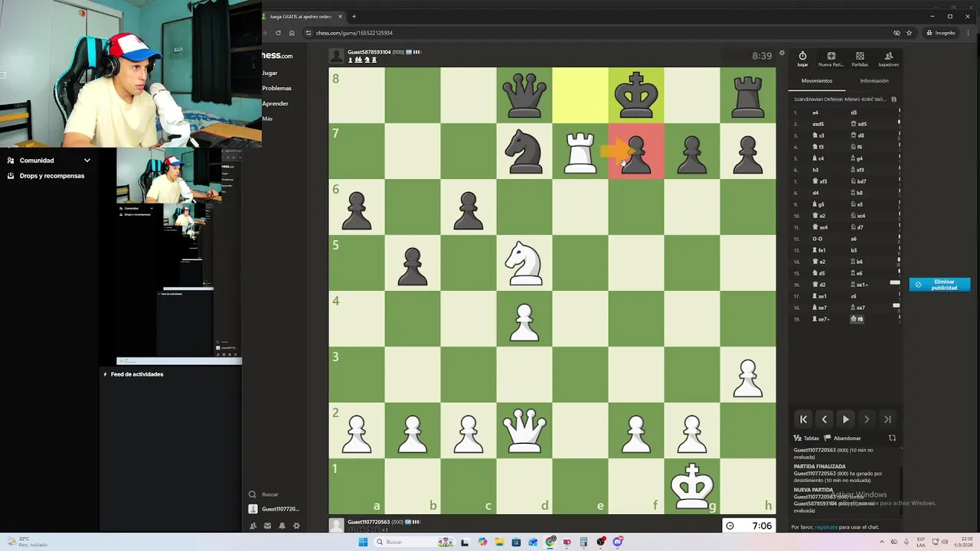
Task: Bookmark this page with star icon
Action: (909, 33)
